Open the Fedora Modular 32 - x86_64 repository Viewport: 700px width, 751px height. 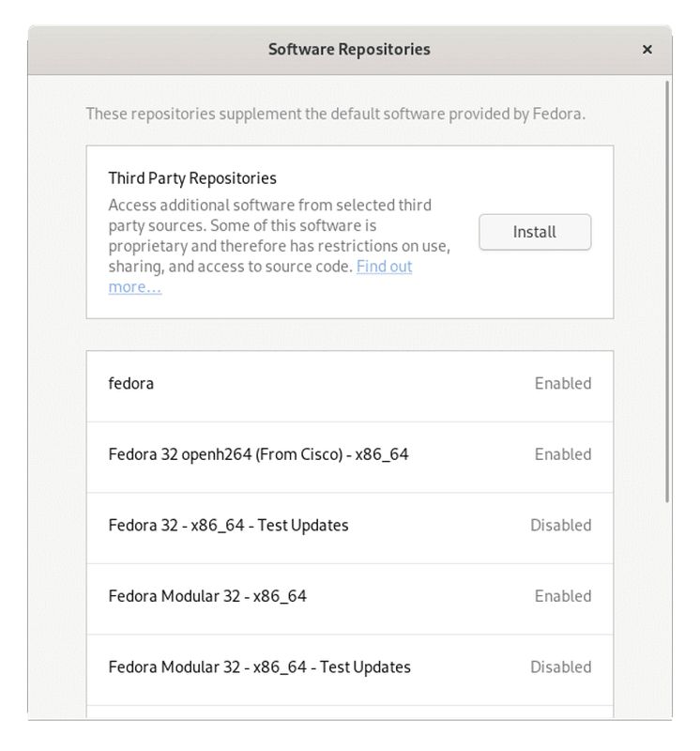[207, 596]
